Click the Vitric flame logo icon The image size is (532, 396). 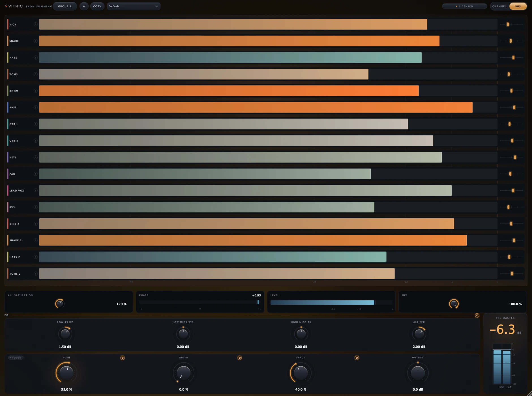[x=6, y=6]
